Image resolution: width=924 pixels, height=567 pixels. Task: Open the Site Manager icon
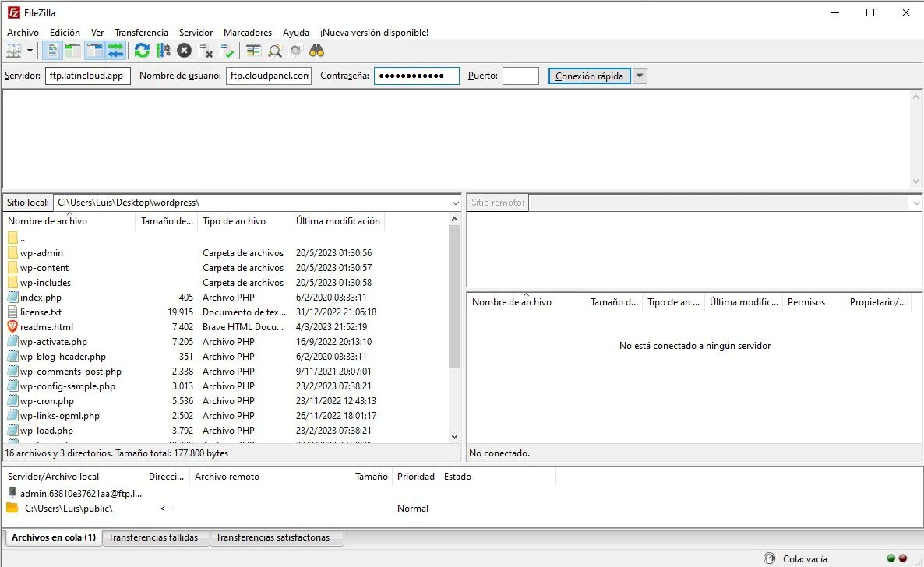click(x=14, y=51)
